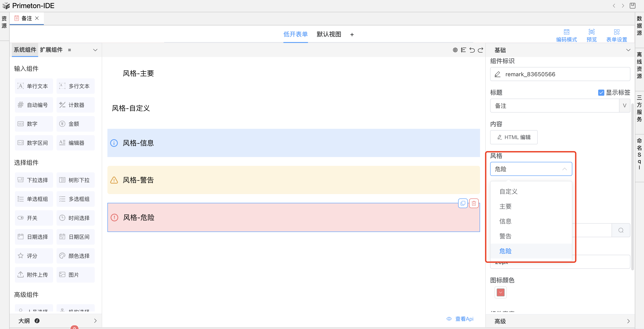Click the globe language icon in toolbar
Viewport: 644px width, 329px height.
tap(455, 50)
